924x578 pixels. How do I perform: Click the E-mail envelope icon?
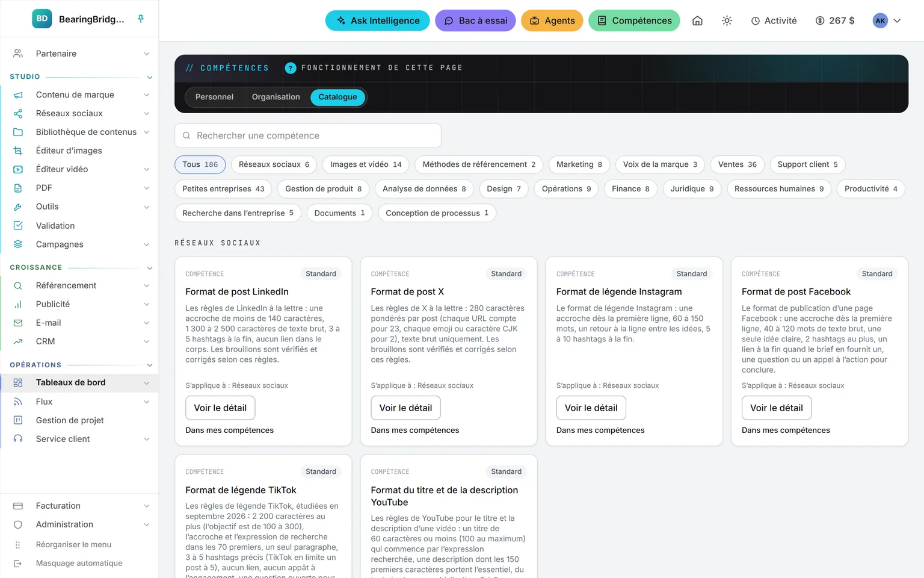(x=18, y=323)
